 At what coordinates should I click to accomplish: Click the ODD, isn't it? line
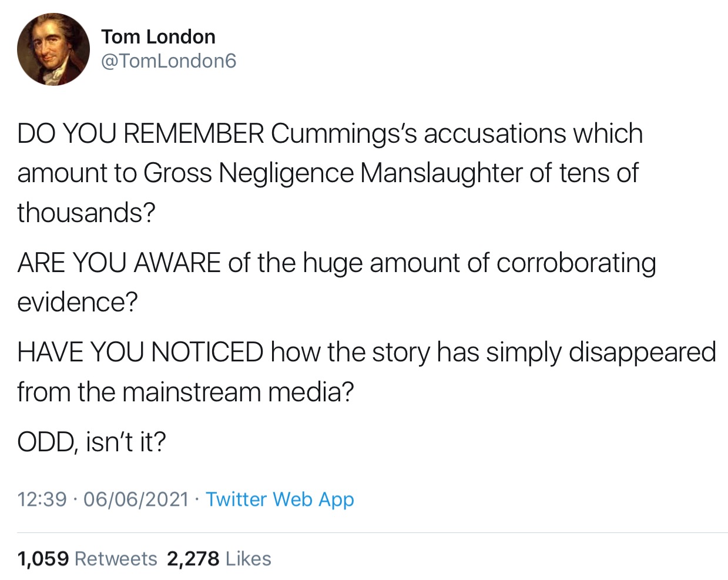click(92, 441)
